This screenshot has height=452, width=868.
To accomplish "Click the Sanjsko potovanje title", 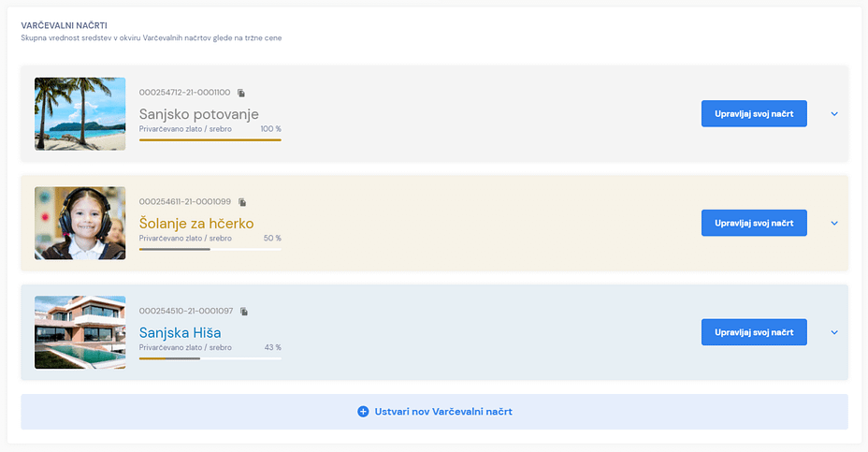I will 198,114.
